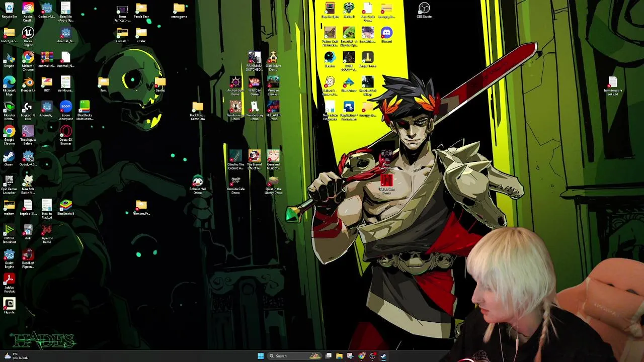Click the taskbar Search box
Screen dimensions: 644x362
(x=295, y=356)
